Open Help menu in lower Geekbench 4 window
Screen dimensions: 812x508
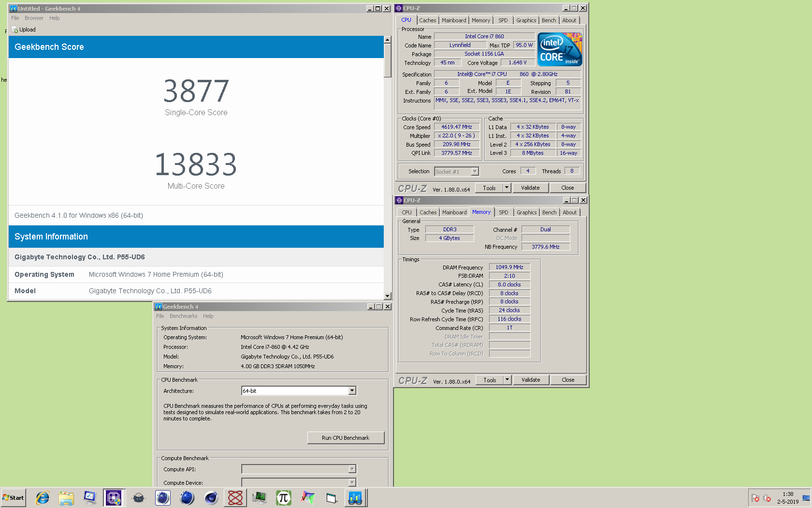pos(208,316)
